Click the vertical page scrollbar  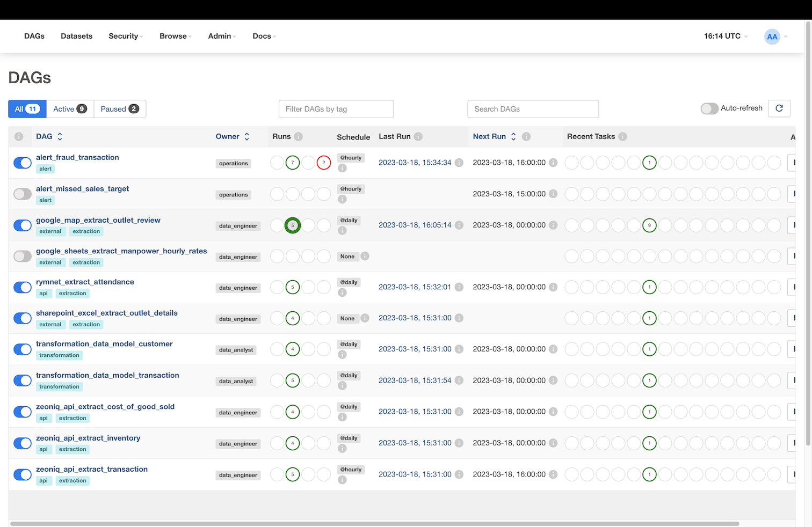(x=808, y=233)
